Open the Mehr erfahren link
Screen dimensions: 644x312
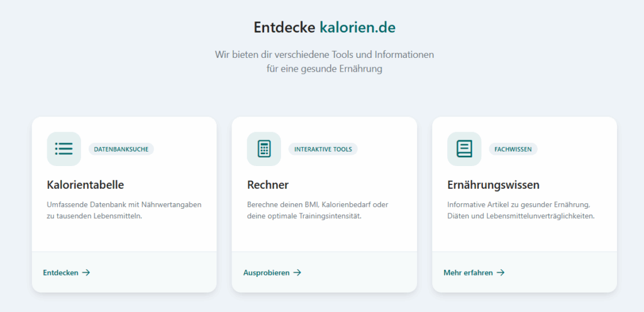(474, 272)
